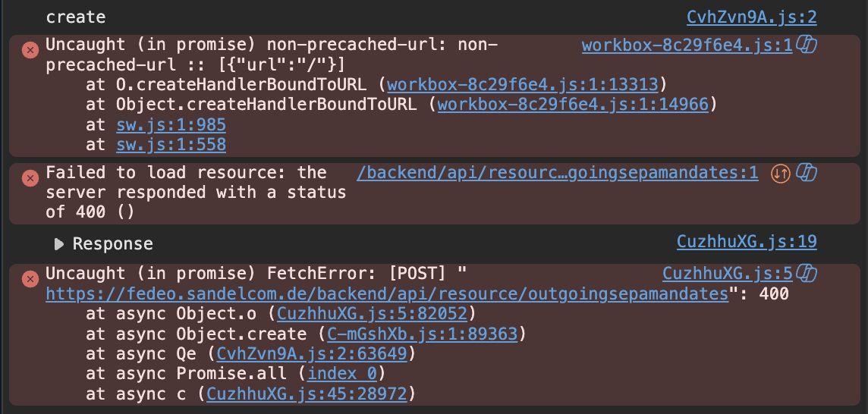This screenshot has height=414, width=868.
Task: Open the fedeo.sandelcom.de outgoingsepamandates URL
Action: pos(387,294)
